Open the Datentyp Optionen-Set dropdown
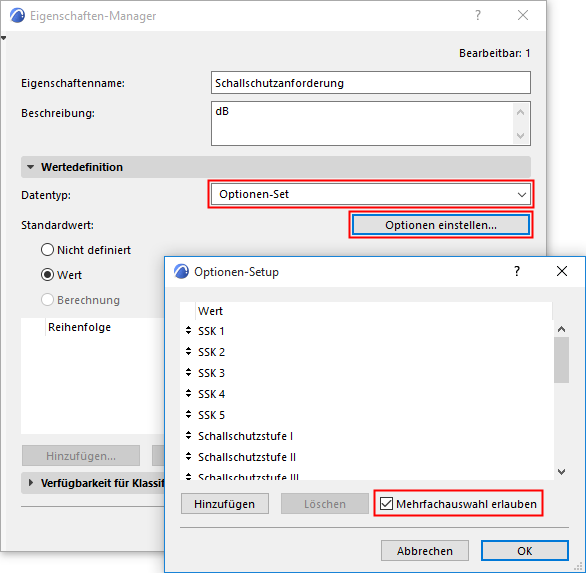Image resolution: width=586 pixels, height=573 pixels. [x=371, y=194]
